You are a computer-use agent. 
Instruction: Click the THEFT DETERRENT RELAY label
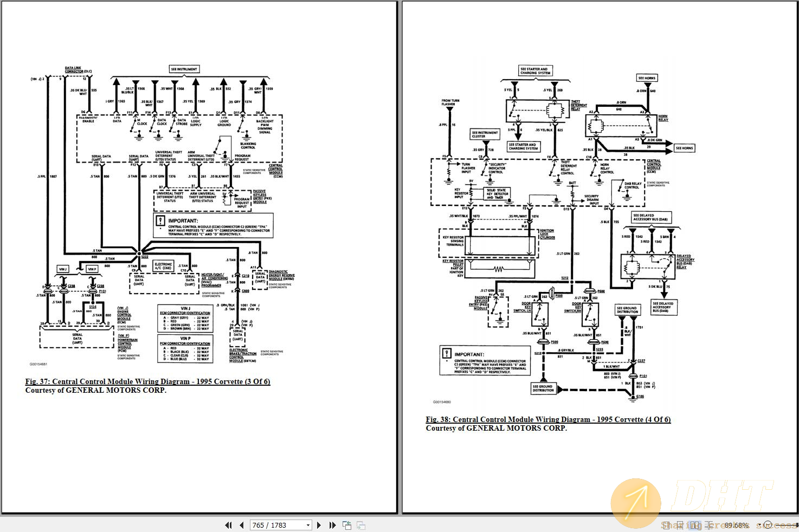[579, 105]
